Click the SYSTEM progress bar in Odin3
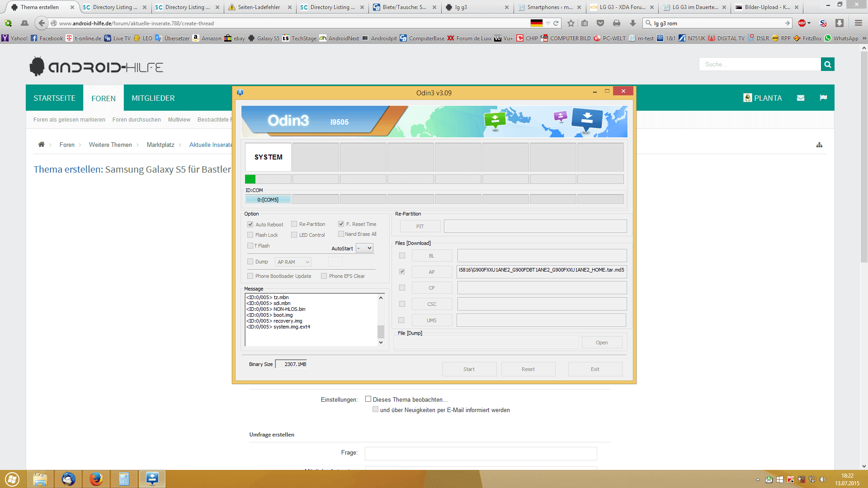868x488 pixels. (268, 179)
